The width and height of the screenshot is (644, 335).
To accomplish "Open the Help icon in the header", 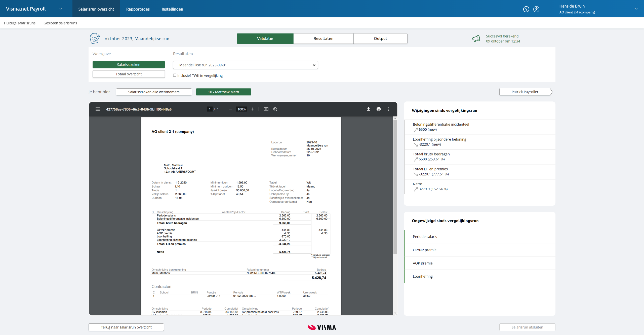I will (x=526, y=9).
